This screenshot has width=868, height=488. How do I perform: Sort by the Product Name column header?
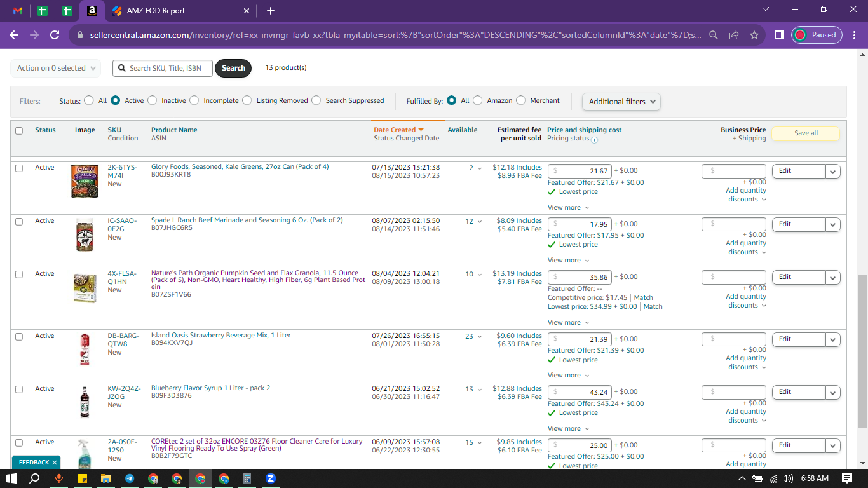coord(174,130)
